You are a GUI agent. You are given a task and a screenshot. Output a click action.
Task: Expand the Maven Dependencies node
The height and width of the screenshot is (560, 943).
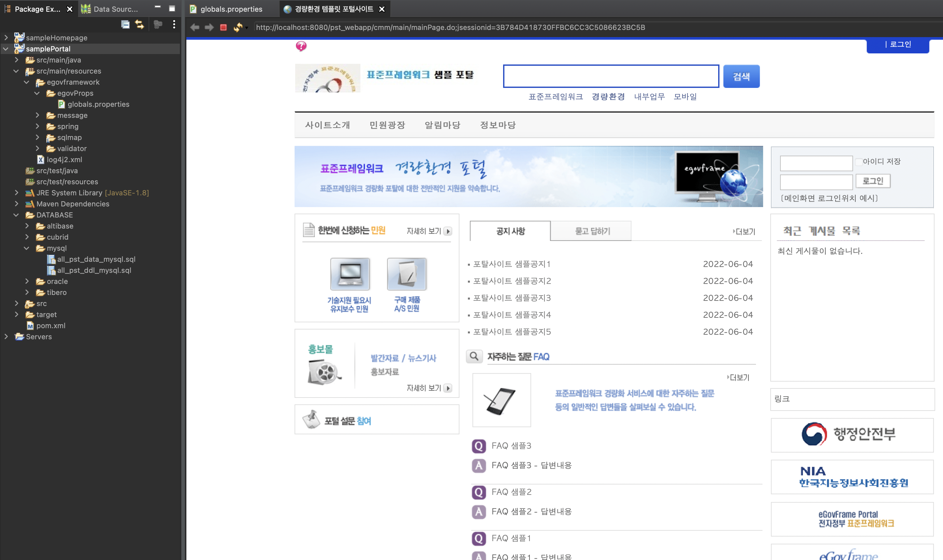click(16, 204)
